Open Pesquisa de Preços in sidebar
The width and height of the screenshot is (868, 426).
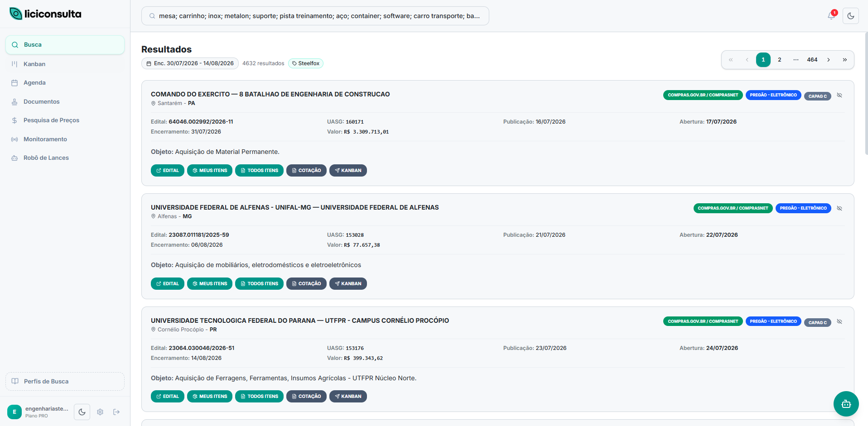click(x=65, y=120)
